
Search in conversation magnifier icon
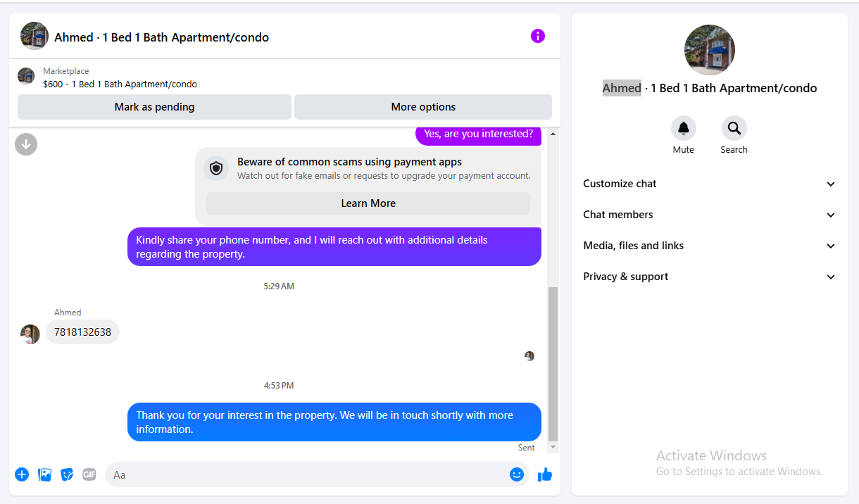point(734,128)
